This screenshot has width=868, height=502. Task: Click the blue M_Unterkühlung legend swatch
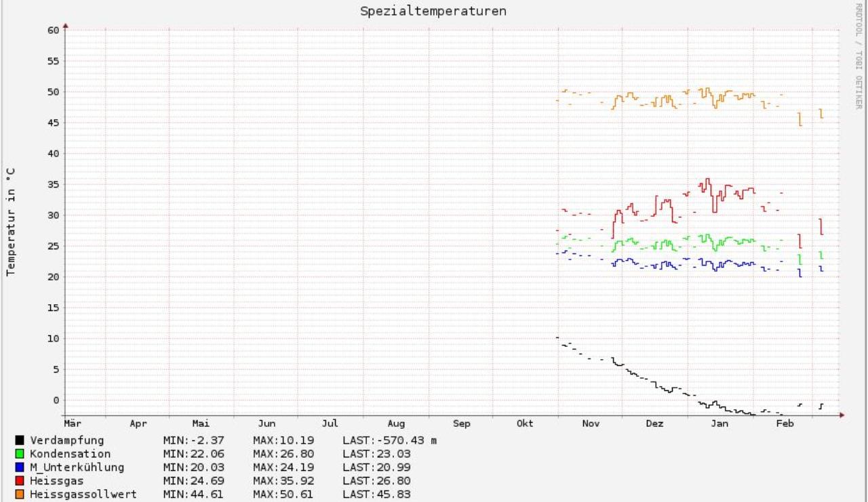point(20,467)
